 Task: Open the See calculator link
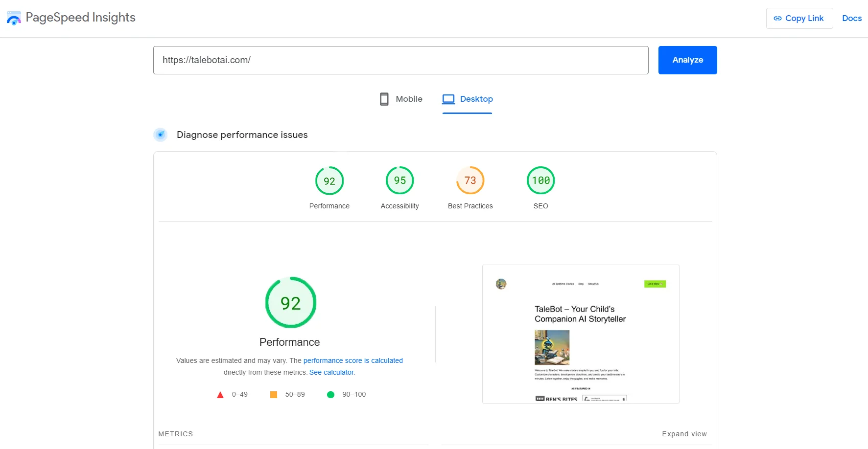click(331, 372)
